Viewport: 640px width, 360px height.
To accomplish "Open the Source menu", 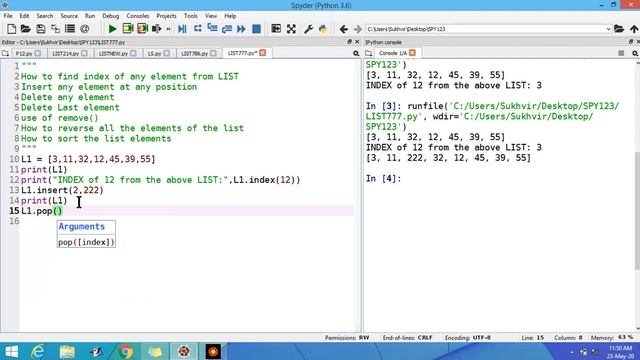I will point(69,16).
